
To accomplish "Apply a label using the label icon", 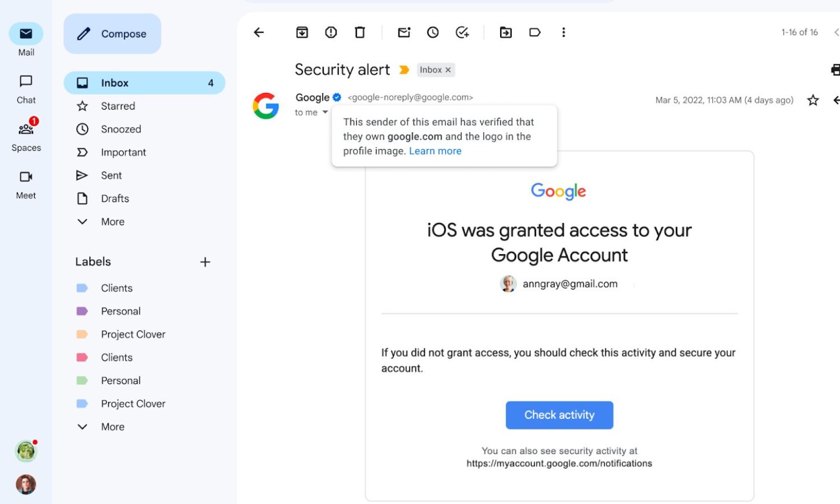I will point(535,32).
